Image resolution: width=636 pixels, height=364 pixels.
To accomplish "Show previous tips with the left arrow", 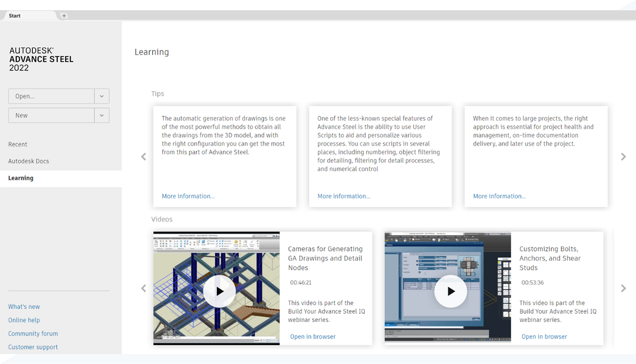I will [143, 157].
